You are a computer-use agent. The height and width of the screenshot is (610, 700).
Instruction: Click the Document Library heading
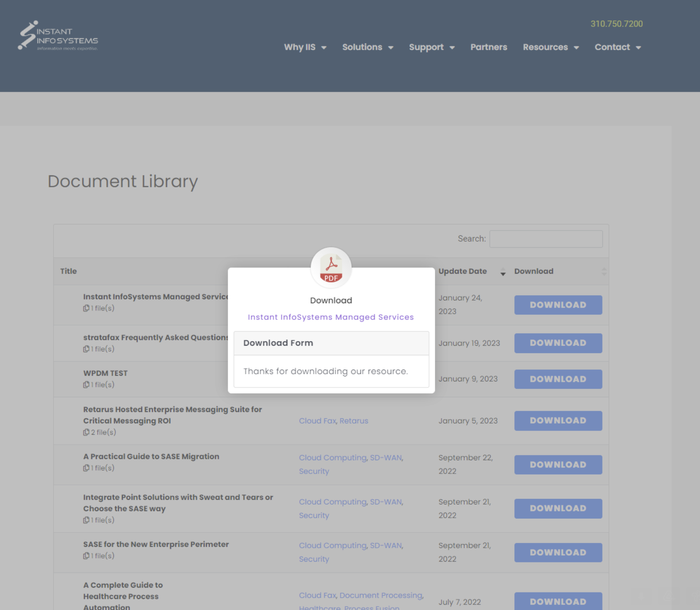tap(123, 181)
